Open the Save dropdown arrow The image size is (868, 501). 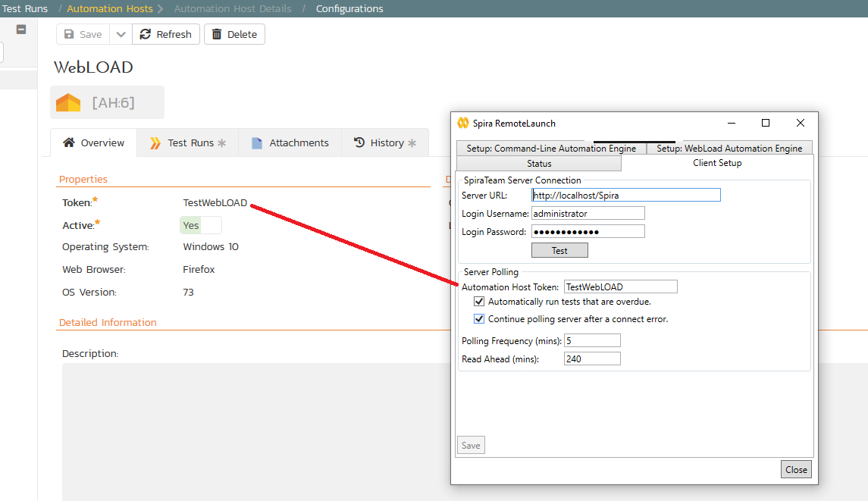121,34
